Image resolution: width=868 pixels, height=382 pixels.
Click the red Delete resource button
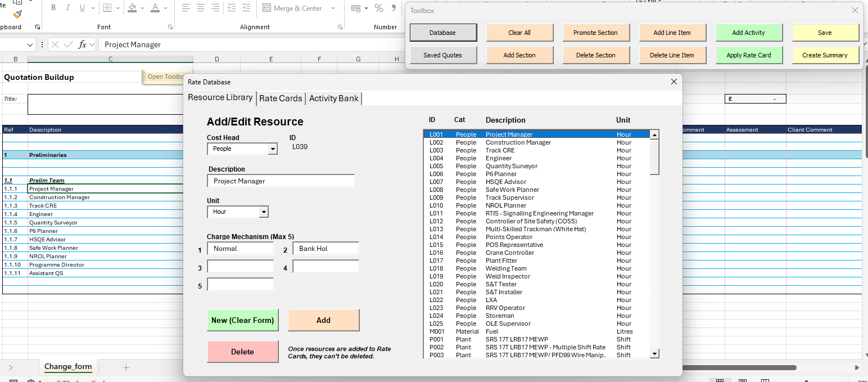pos(243,352)
